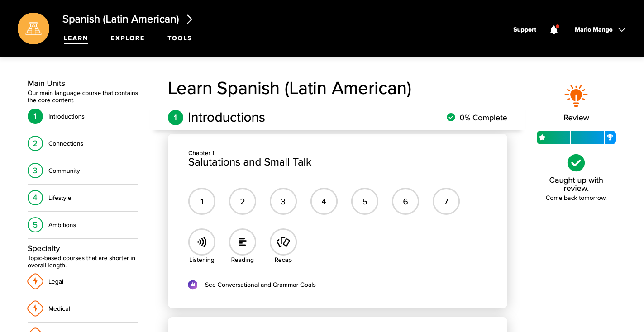Launch the Recap flashcards activity
This screenshot has height=332, width=644.
[283, 242]
